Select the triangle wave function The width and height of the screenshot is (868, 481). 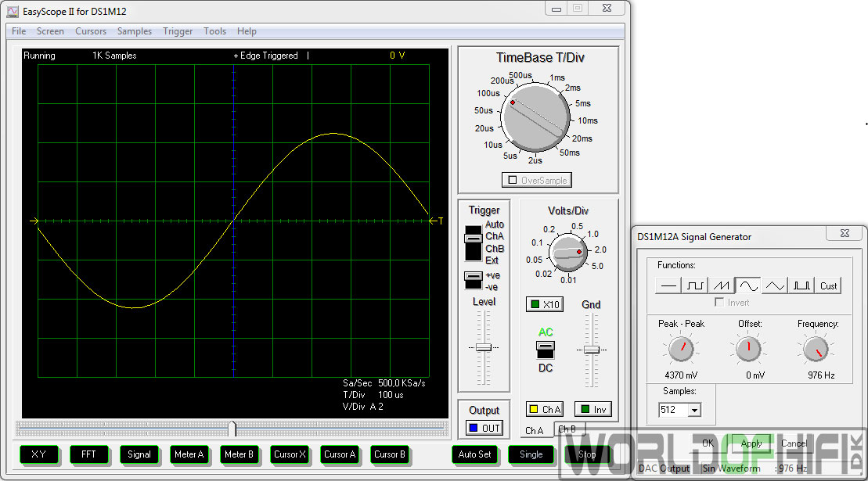click(x=774, y=285)
